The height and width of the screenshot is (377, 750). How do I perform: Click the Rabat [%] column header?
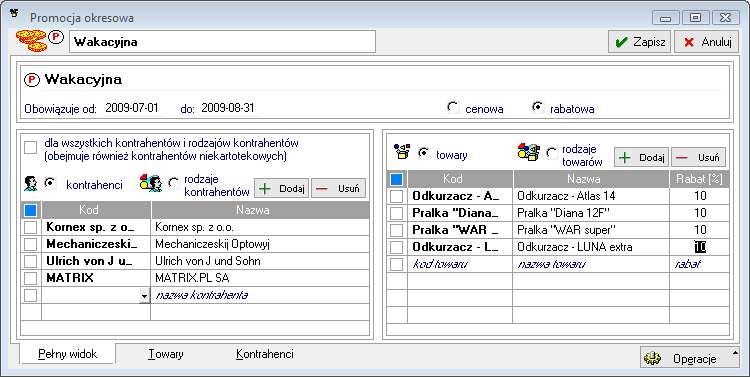pos(699,179)
